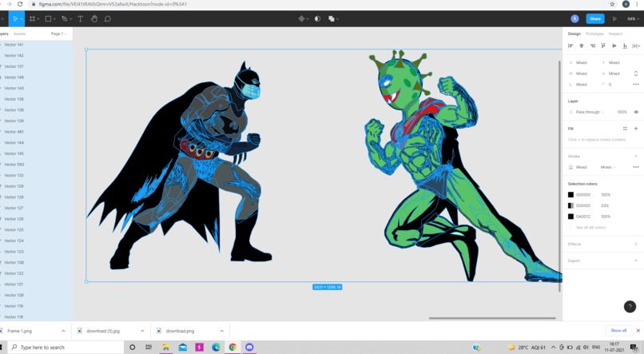Screen dimensions: 644x354
Task: Click the Create component icon
Action: coord(301,19)
